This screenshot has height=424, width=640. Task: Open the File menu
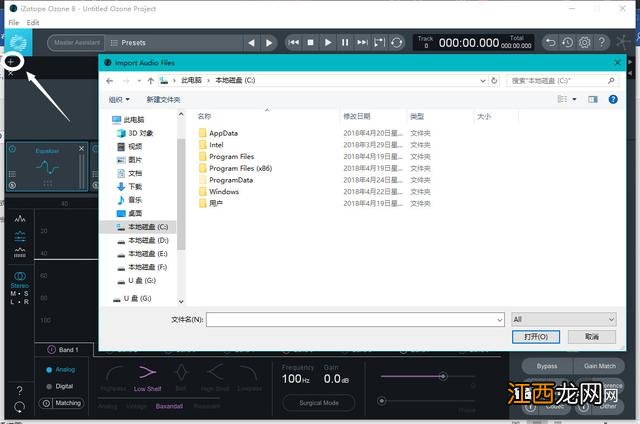[x=13, y=23]
